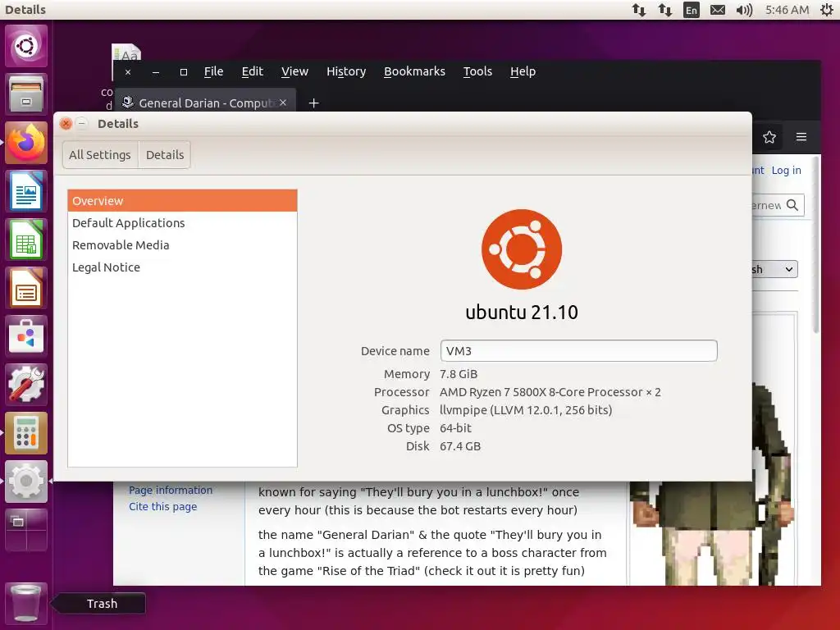This screenshot has height=630, width=840.
Task: Click the Details breadcrumb button
Action: point(164,155)
